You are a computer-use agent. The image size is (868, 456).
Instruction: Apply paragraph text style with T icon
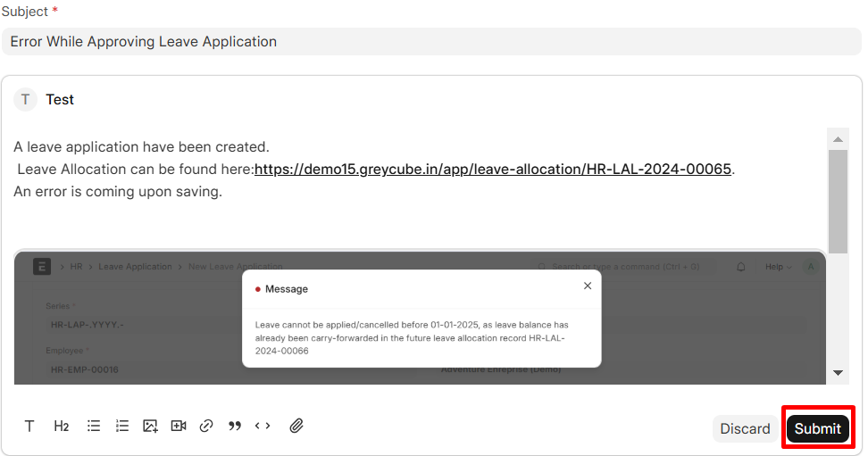[29, 426]
